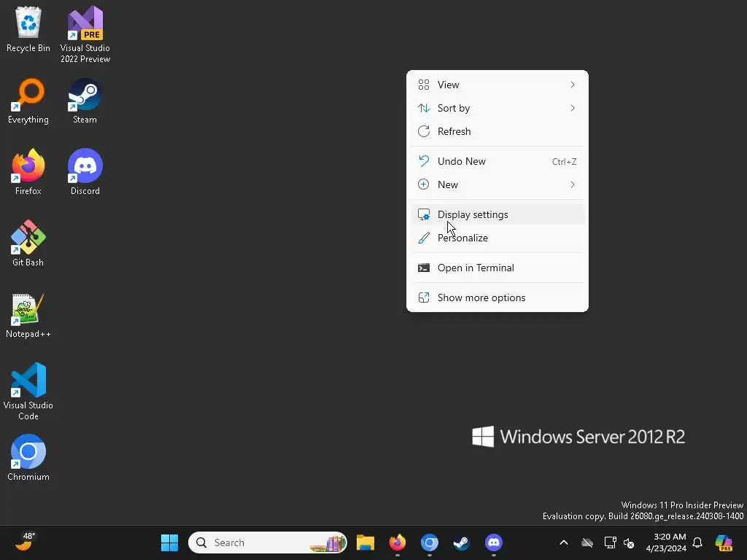
Task: Click the chevron arrow next to View
Action: coord(573,85)
